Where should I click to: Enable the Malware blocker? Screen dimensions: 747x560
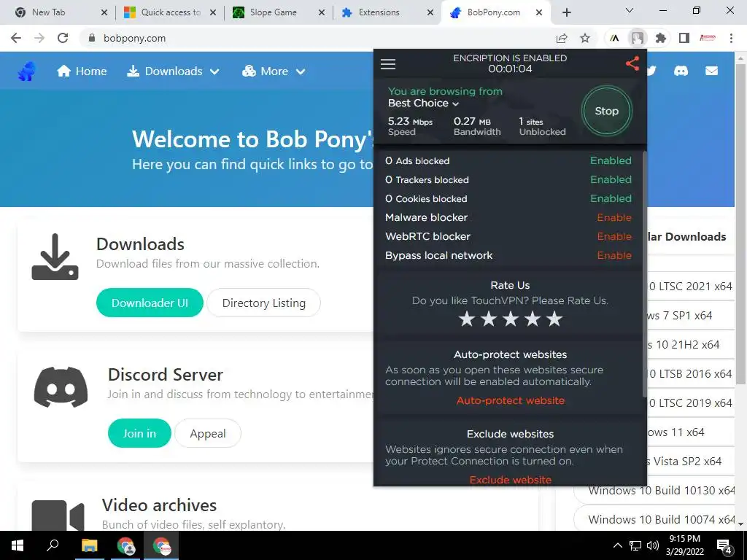click(614, 217)
